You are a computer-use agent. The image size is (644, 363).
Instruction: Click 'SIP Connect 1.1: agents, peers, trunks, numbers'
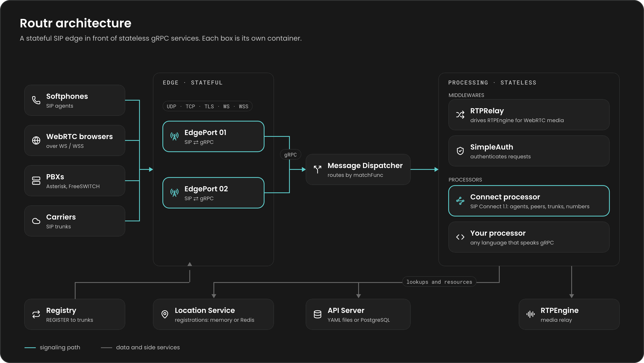[x=530, y=206]
